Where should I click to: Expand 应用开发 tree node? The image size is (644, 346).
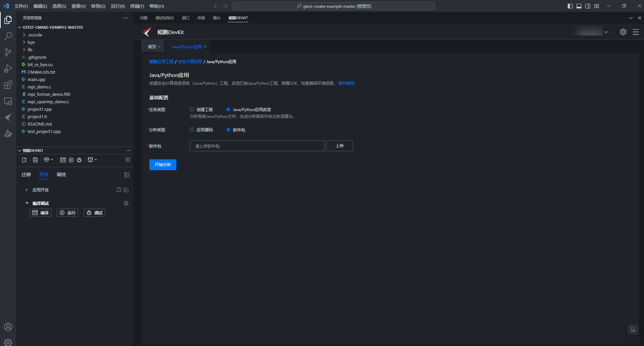point(27,190)
